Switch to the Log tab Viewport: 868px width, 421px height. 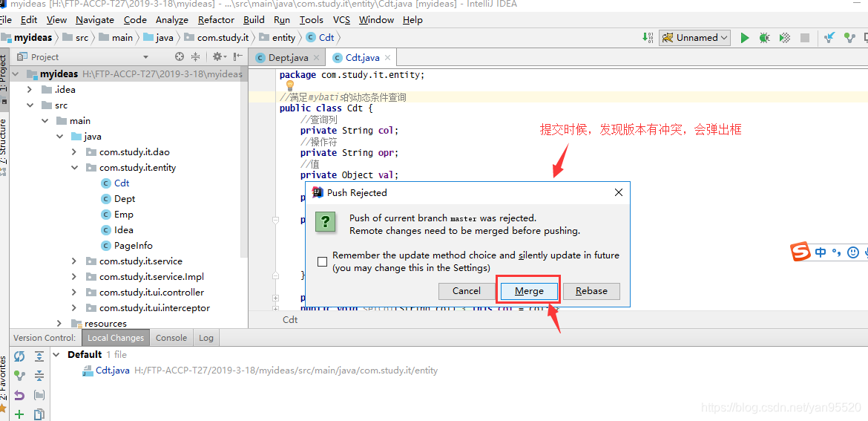point(206,338)
